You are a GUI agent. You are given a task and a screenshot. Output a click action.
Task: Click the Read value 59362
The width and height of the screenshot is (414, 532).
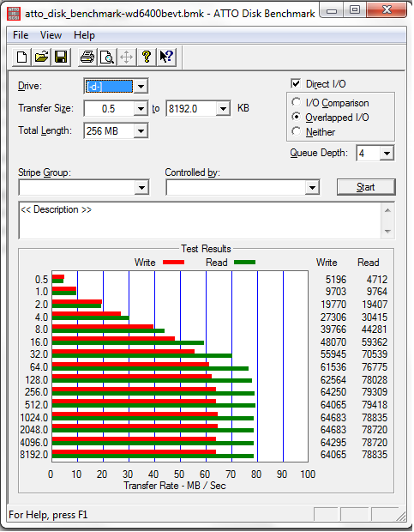tap(375, 342)
